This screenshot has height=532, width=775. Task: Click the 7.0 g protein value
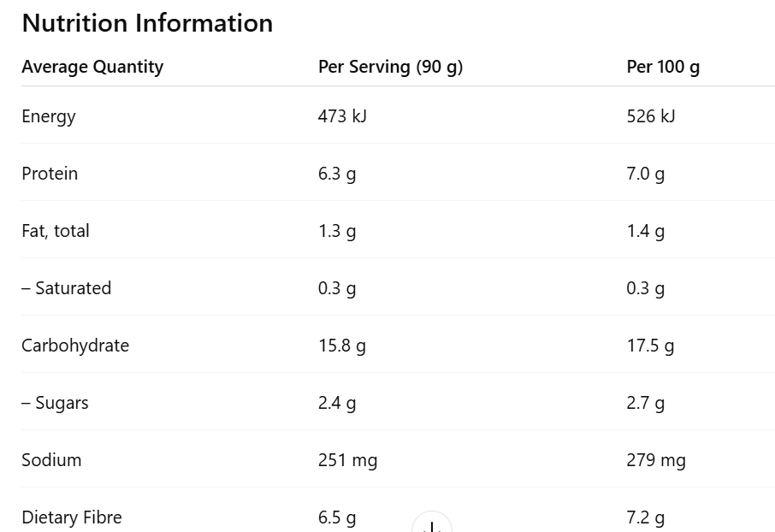(x=646, y=174)
